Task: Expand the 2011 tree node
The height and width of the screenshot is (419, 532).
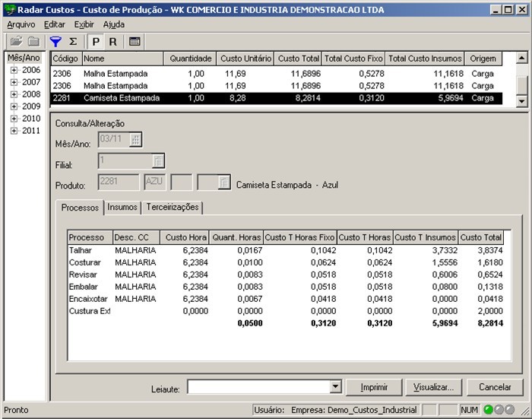Action: [x=14, y=131]
